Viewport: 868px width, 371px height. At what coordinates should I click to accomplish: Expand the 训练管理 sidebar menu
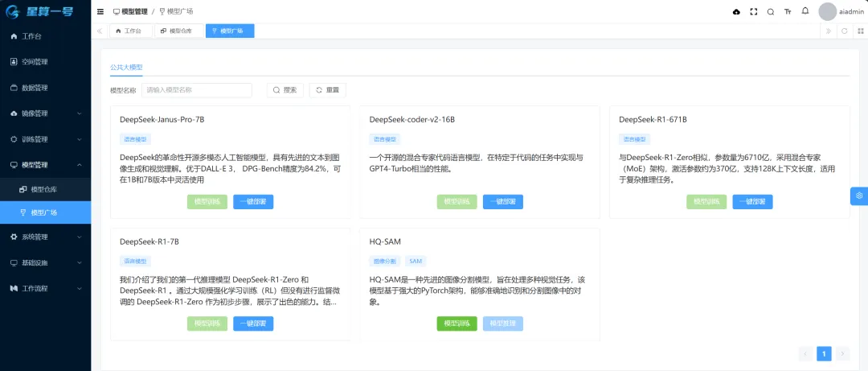click(45, 139)
